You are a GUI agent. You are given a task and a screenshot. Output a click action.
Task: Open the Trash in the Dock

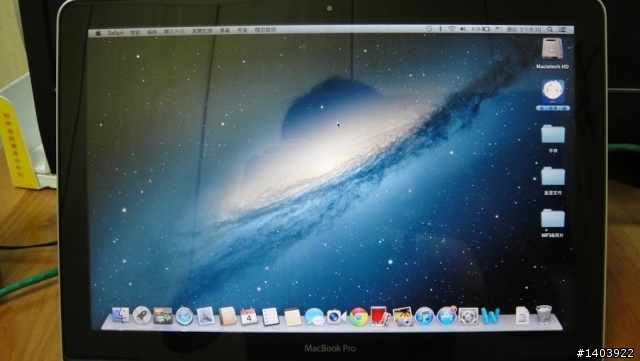[544, 315]
